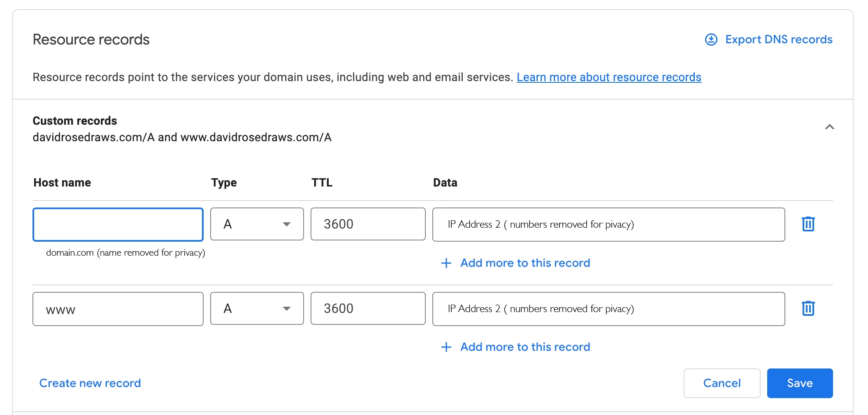868x415 pixels.
Task: Click the Data field of first record
Action: 608,224
